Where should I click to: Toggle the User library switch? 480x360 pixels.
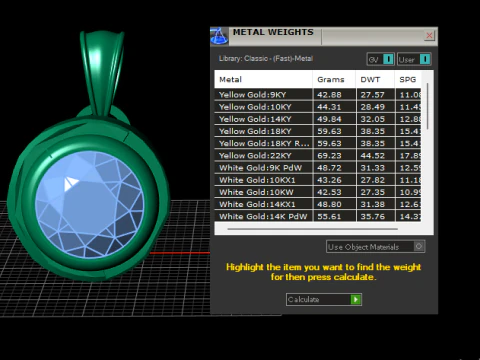(x=414, y=59)
